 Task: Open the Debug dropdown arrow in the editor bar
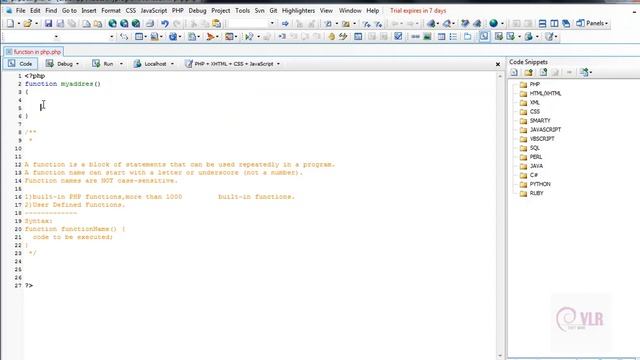pyautogui.click(x=78, y=64)
